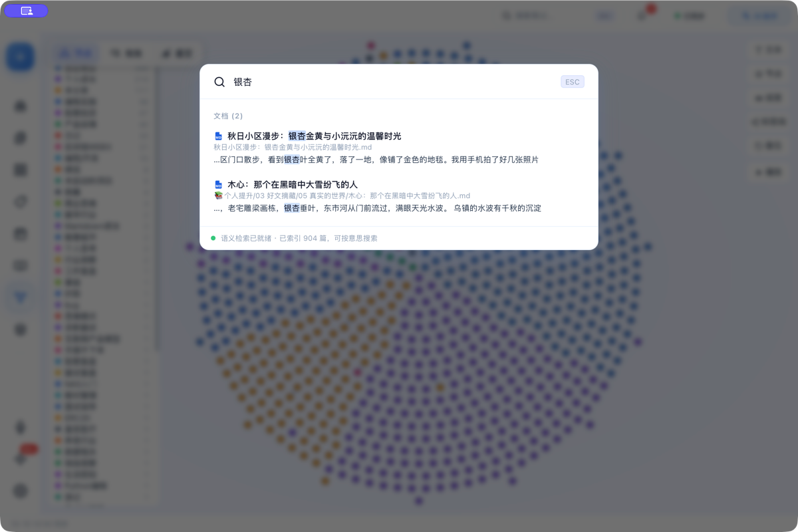The image size is (798, 532).
Task: Close the search dialog with the ESC button
Action: click(x=572, y=82)
